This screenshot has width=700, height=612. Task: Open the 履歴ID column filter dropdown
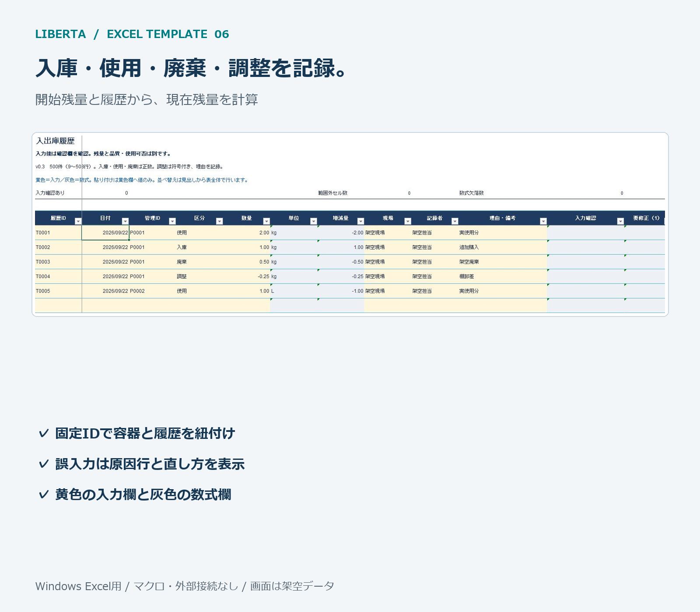coord(78,221)
